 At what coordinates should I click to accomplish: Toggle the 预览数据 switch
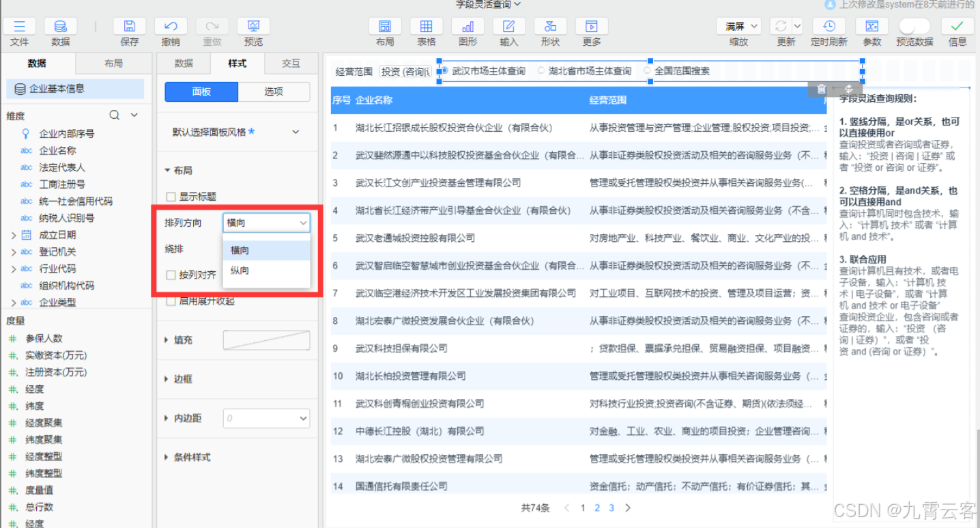tap(914, 26)
